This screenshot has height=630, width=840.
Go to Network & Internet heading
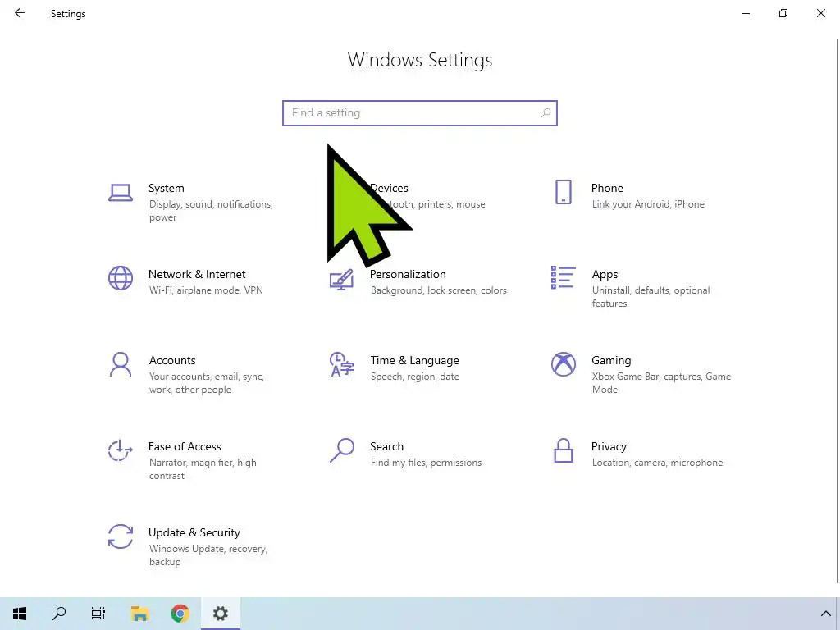click(197, 274)
